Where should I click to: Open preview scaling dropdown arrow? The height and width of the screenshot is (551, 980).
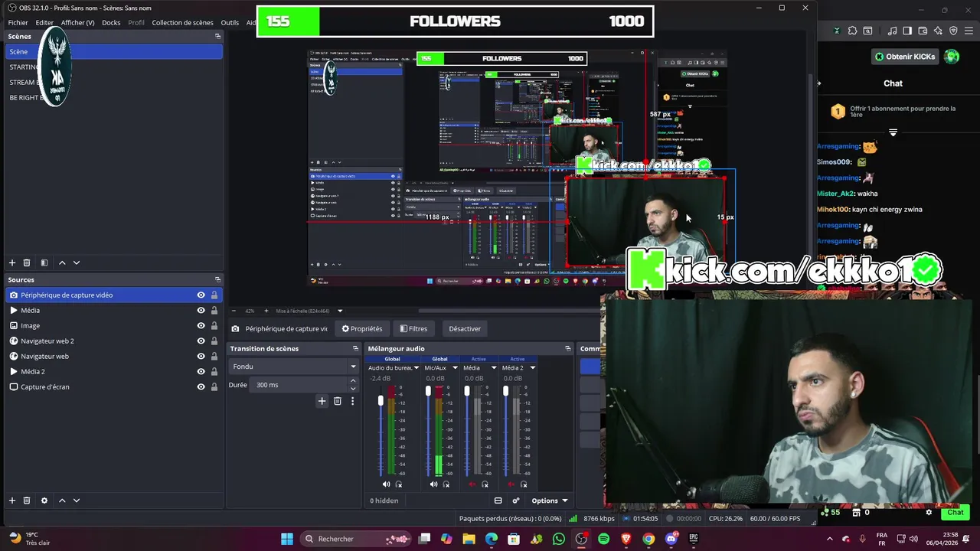(x=340, y=311)
